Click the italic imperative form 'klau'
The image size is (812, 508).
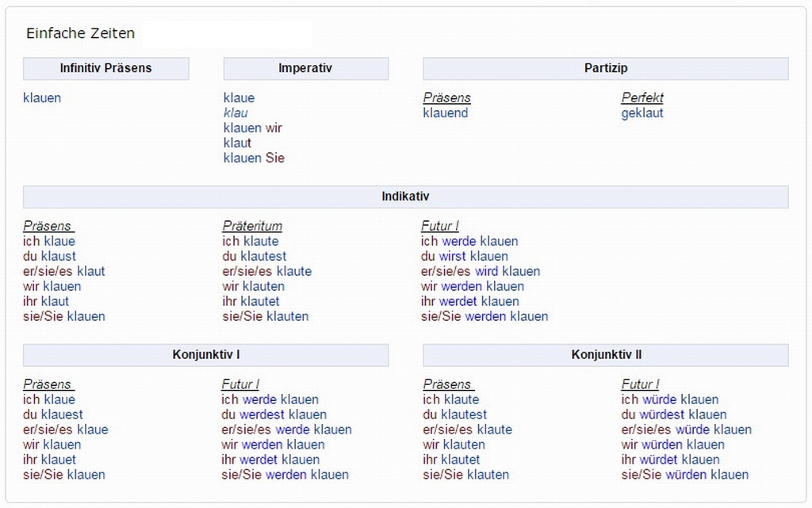tap(236, 113)
